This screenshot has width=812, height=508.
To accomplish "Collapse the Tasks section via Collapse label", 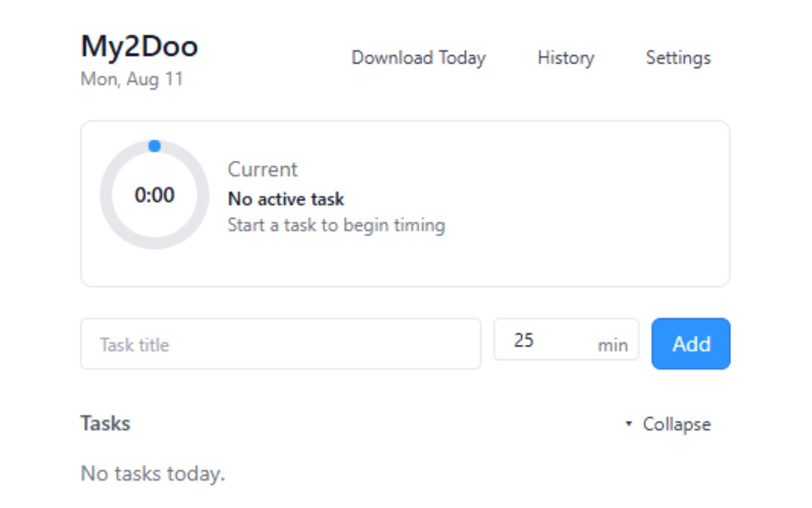I will click(676, 424).
